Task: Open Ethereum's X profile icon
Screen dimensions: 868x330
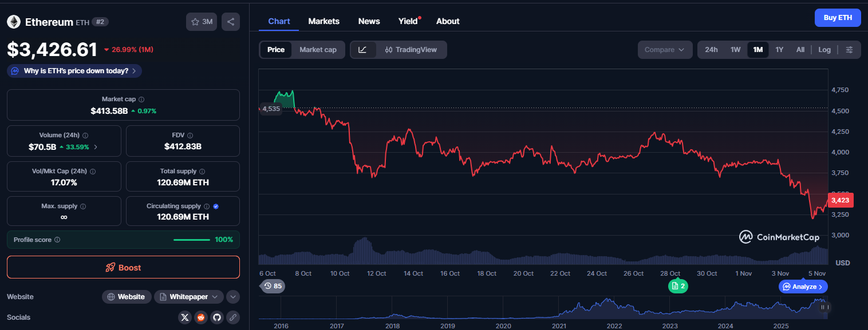Action: coord(184,317)
